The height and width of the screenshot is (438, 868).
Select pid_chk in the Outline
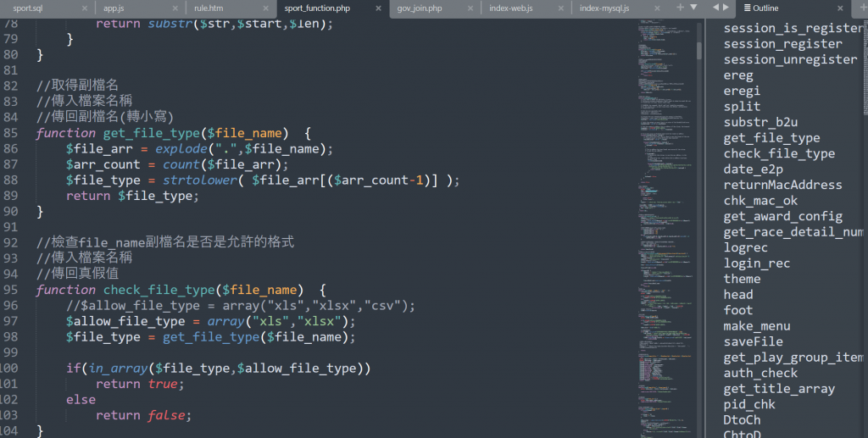pyautogui.click(x=749, y=404)
